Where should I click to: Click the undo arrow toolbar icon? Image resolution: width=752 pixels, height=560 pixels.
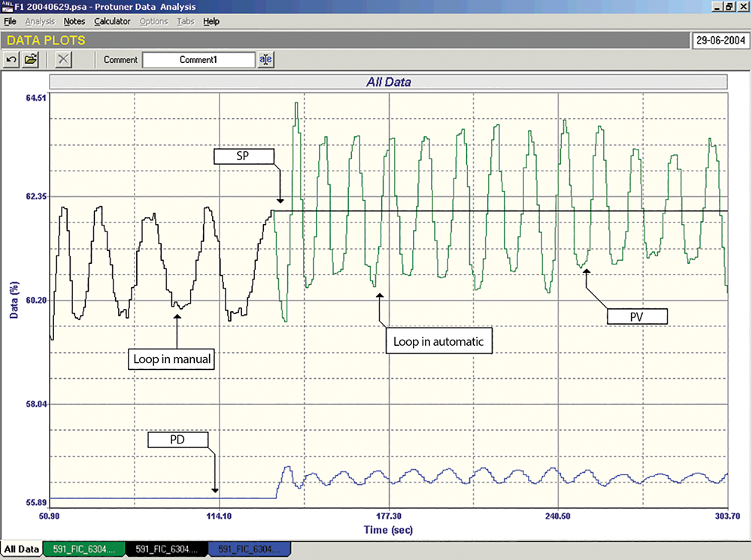[11, 60]
